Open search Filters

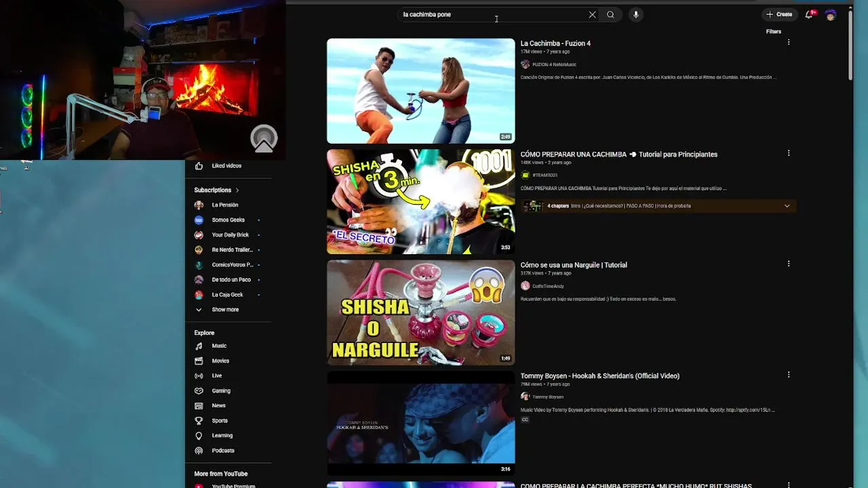pyautogui.click(x=774, y=31)
